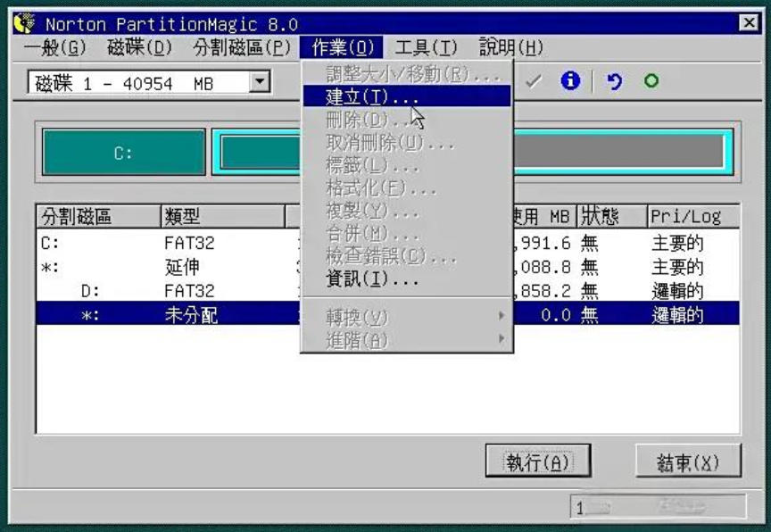The image size is (771, 532).
Task: Select the teal logical partition block in disk map
Action: click(261, 152)
